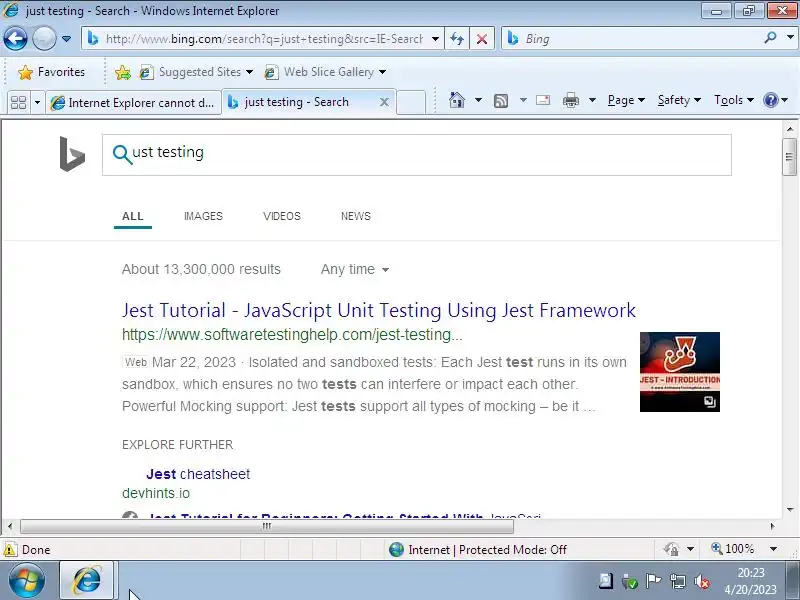Click the Internet Explorer taskbar button
This screenshot has height=600, width=800.
(87, 580)
